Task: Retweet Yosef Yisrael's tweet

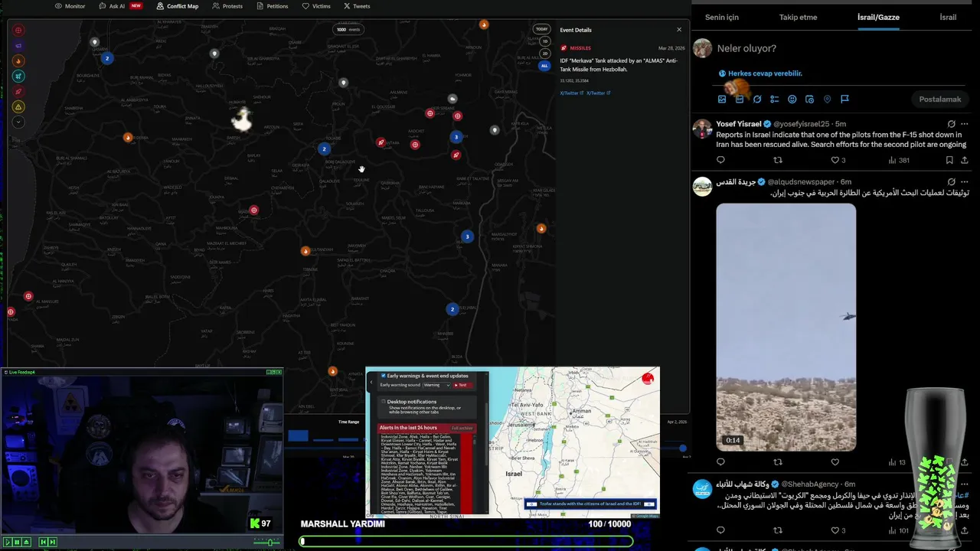Action: [x=778, y=160]
